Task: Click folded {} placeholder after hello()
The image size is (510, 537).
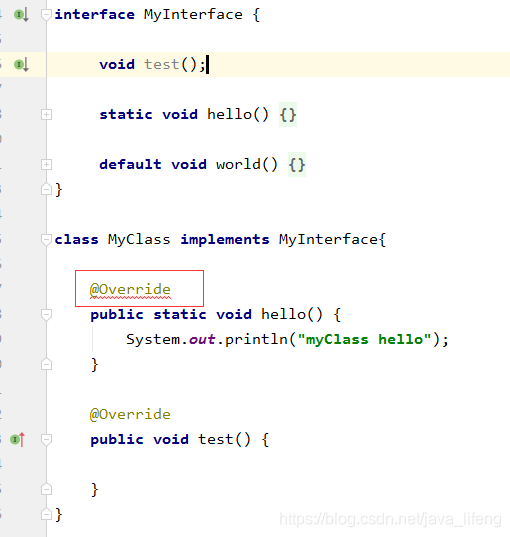Action: click(288, 115)
